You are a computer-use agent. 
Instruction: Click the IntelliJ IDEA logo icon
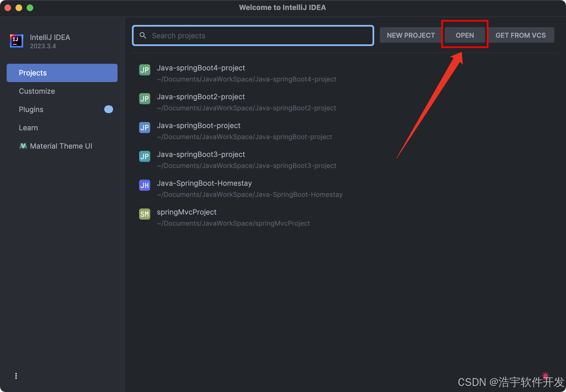pyautogui.click(x=16, y=41)
